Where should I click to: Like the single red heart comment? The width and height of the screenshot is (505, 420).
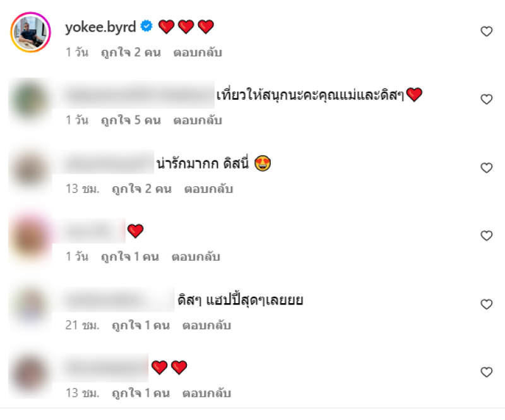(486, 236)
